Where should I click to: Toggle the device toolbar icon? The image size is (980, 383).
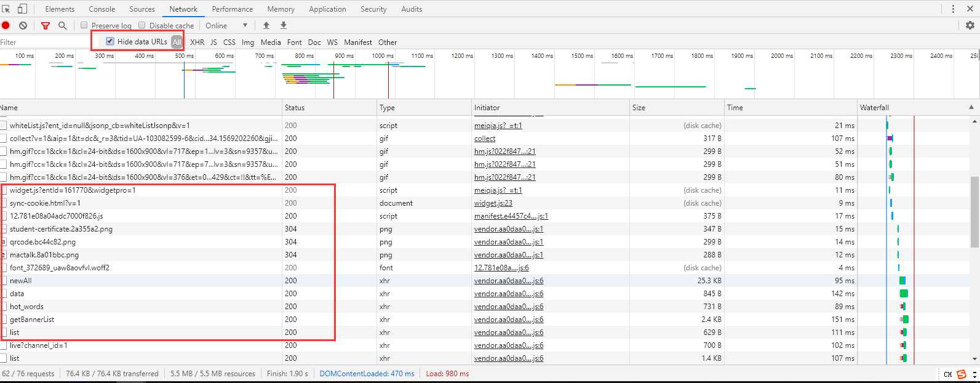22,9
